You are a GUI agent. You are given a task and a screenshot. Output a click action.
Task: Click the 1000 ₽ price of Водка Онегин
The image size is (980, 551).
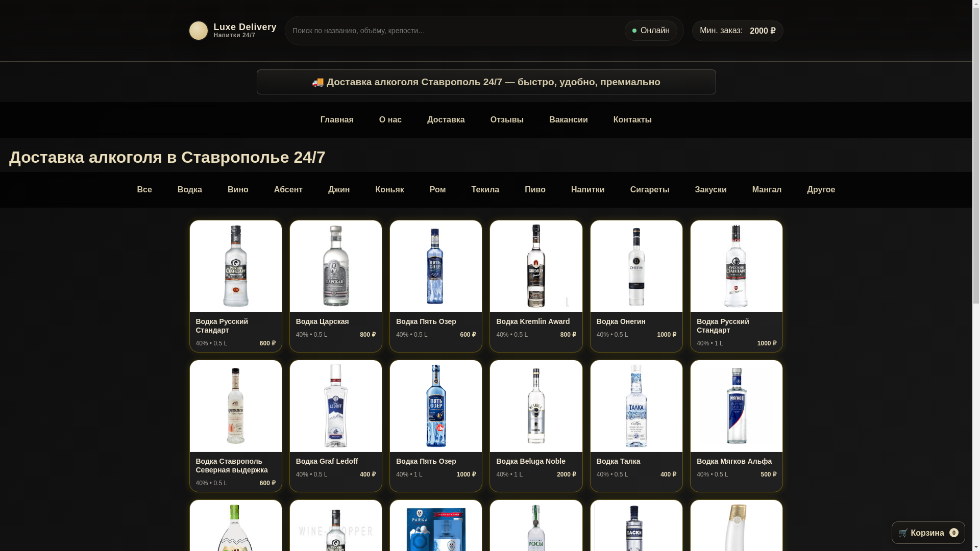pyautogui.click(x=667, y=335)
